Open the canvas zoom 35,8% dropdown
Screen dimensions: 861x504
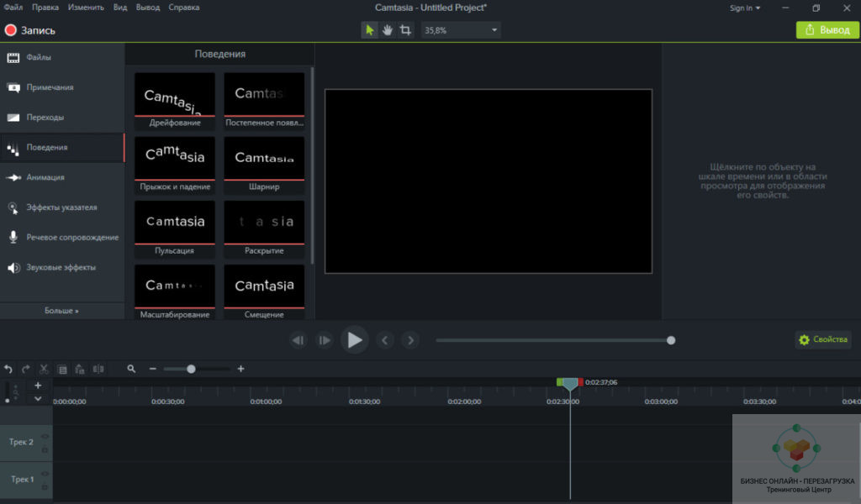(x=494, y=30)
